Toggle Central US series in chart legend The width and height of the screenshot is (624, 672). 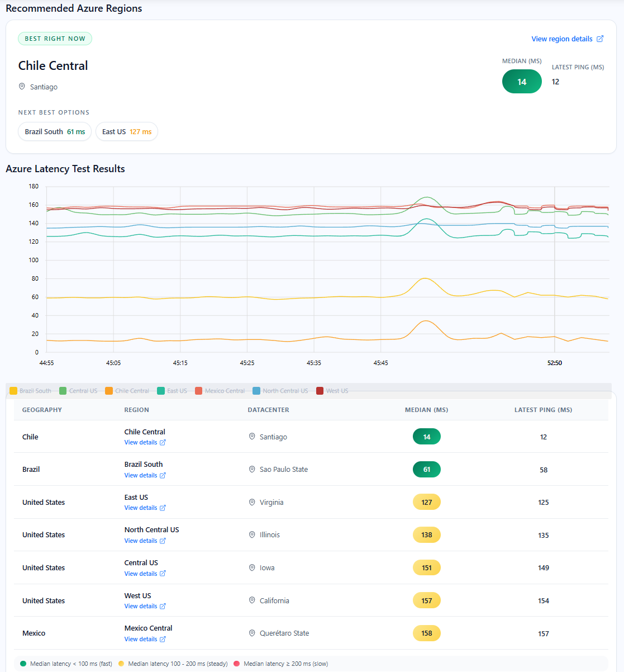(78, 391)
